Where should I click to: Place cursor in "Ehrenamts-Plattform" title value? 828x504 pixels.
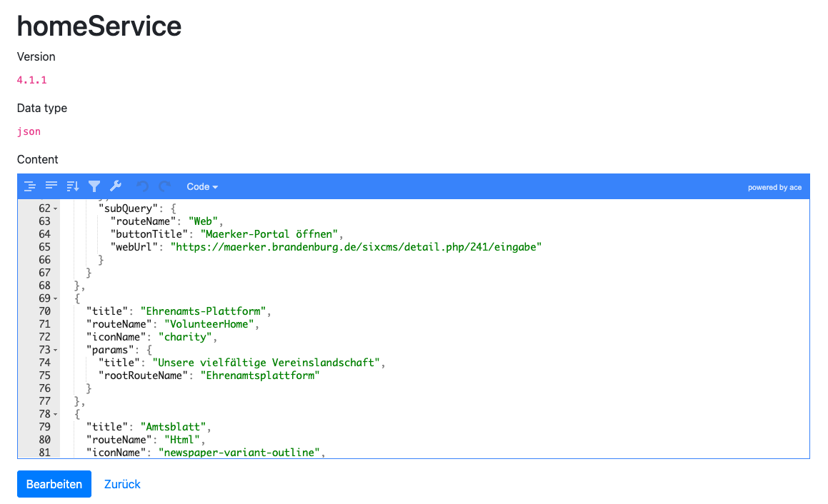(x=203, y=311)
